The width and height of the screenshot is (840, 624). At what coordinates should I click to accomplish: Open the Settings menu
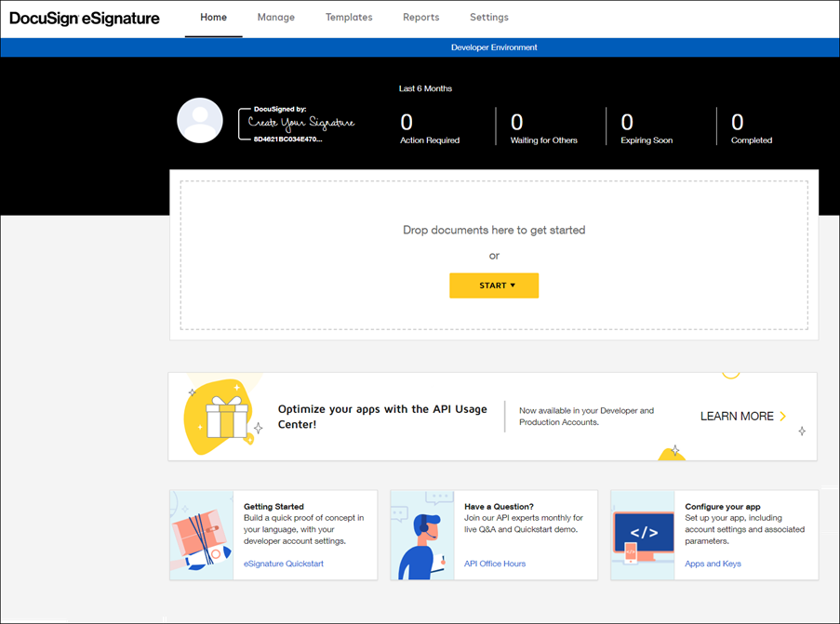[x=488, y=17]
